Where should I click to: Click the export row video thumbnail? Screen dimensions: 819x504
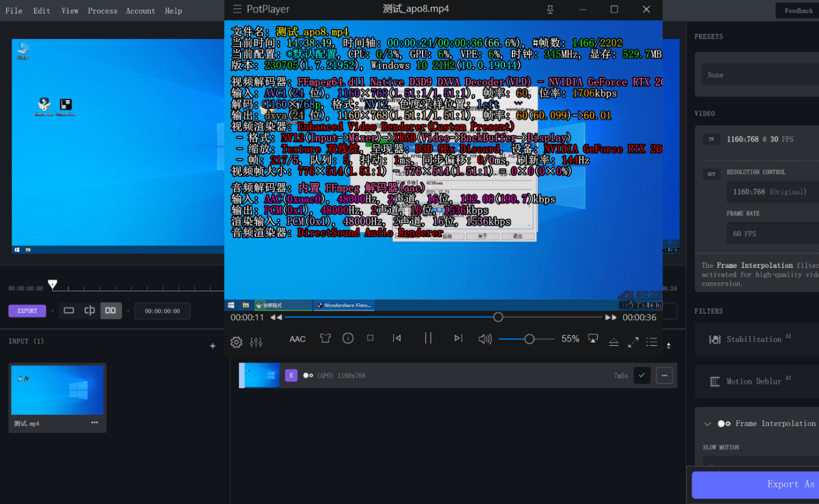(261, 375)
